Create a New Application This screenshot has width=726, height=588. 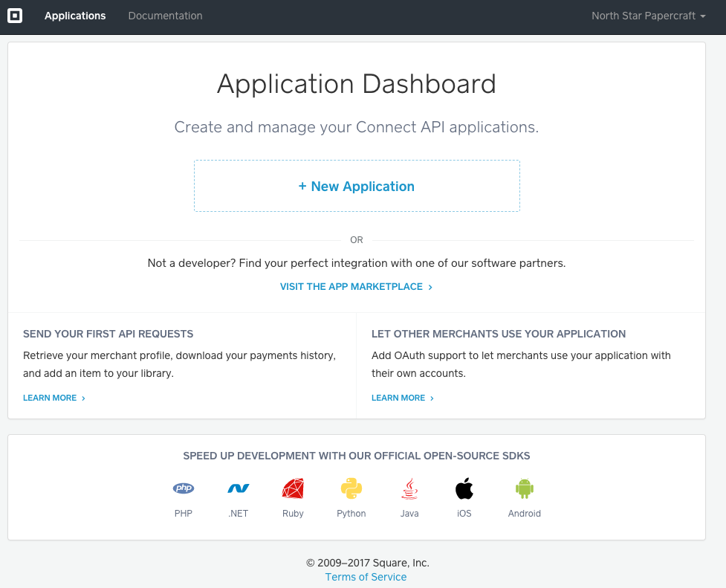(x=357, y=186)
